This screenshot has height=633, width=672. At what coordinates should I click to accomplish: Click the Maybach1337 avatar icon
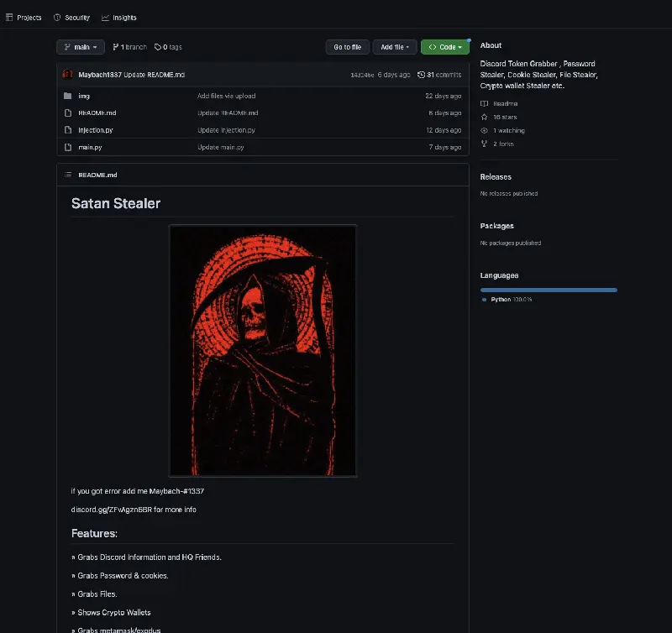coord(67,75)
